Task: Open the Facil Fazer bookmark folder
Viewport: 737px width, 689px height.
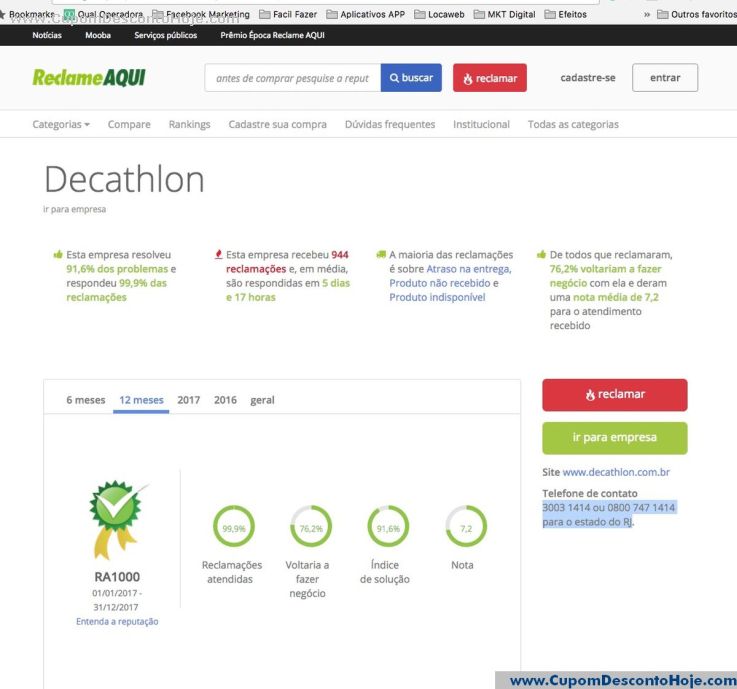Action: [x=288, y=15]
